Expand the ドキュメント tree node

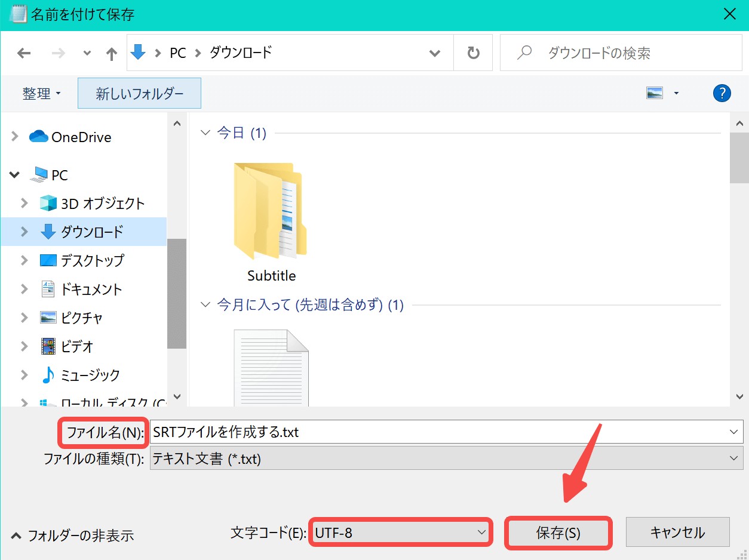24,289
